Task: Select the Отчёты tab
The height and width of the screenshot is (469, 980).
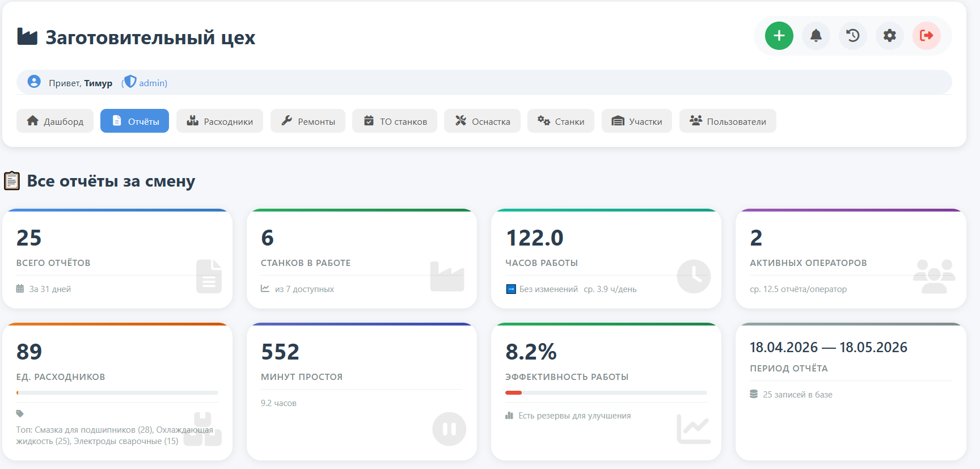Action: 135,121
